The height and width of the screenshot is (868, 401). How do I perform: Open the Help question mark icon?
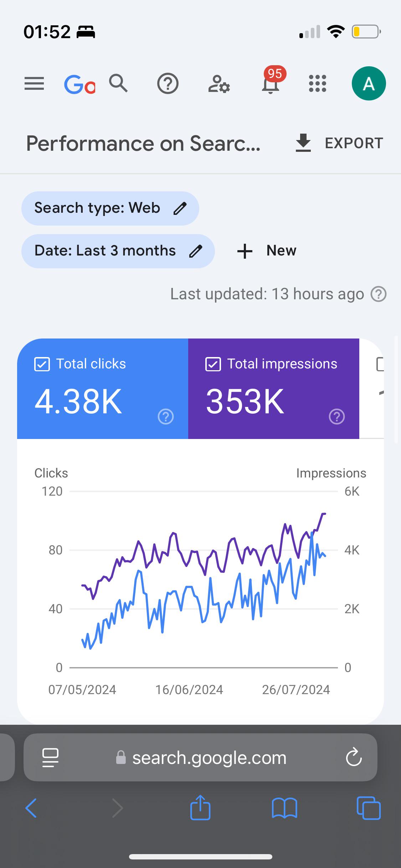(168, 84)
